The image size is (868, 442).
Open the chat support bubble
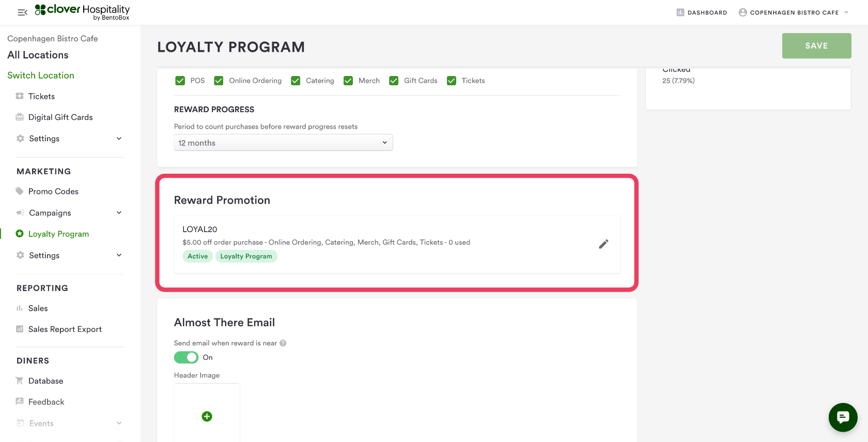click(843, 417)
